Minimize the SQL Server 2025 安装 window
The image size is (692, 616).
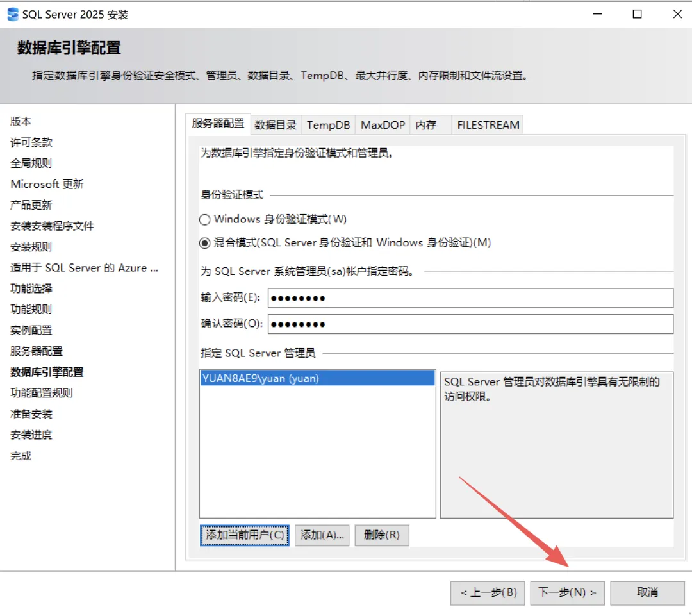point(598,14)
